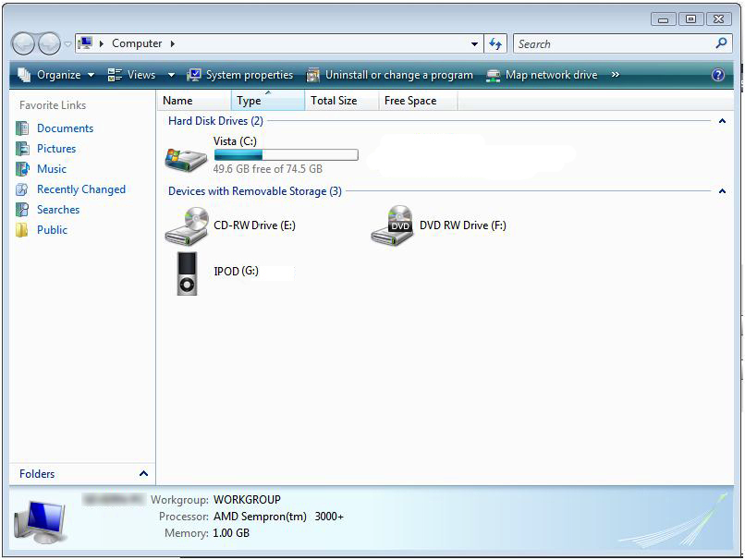Open Recently Changed in Favorite Links
This screenshot has width=745, height=560.
[80, 189]
